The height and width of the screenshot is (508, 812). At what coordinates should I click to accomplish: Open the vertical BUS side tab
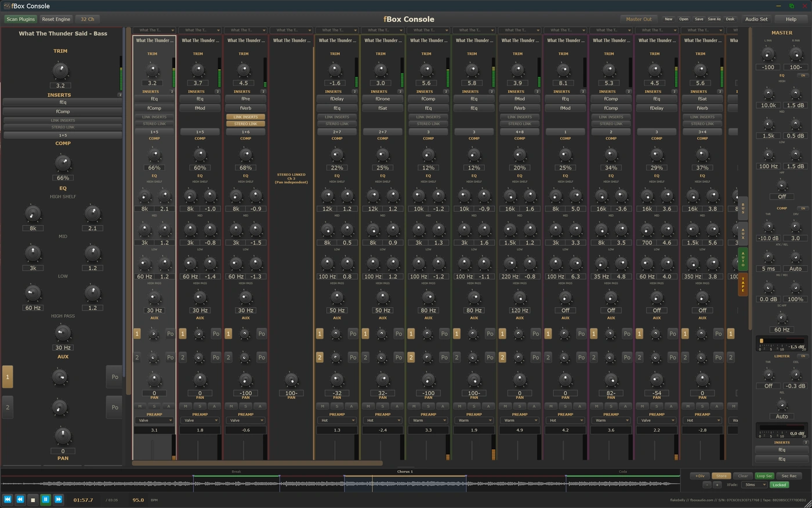tap(743, 208)
